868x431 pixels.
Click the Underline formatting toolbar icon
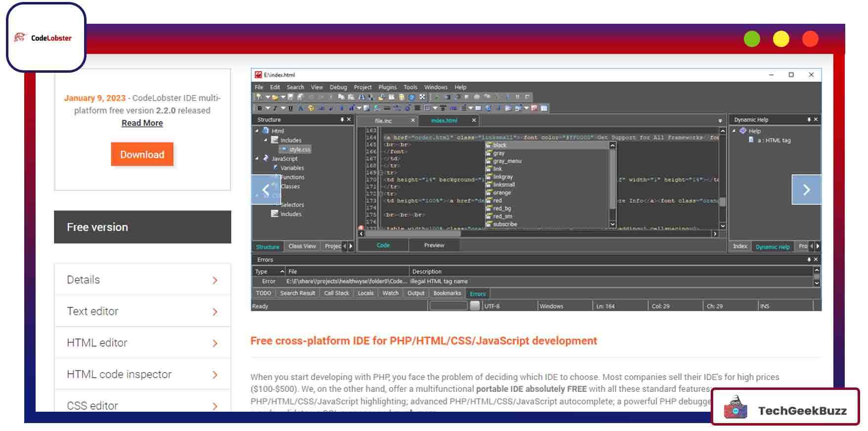(x=290, y=108)
